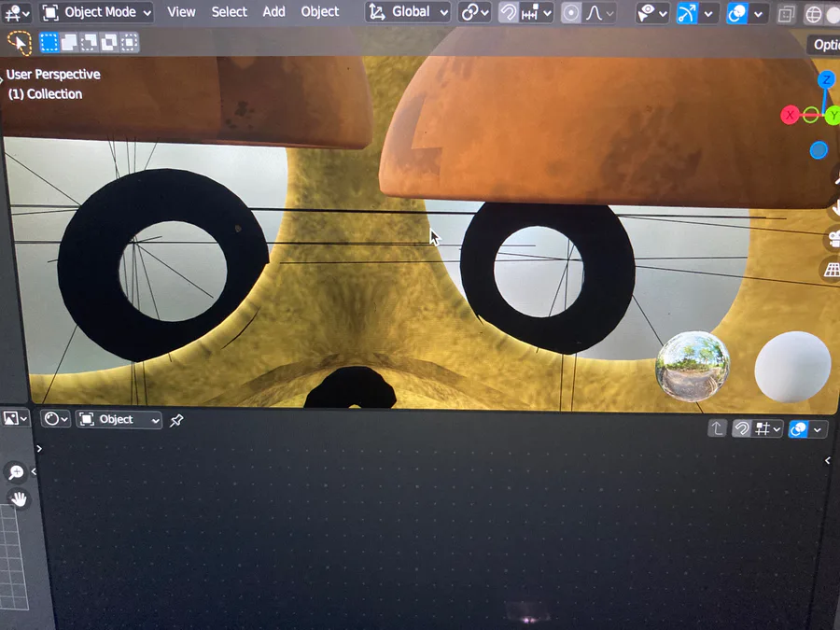840x630 pixels.
Task: Choose the Extend Selection mode icon
Action: tap(69, 43)
